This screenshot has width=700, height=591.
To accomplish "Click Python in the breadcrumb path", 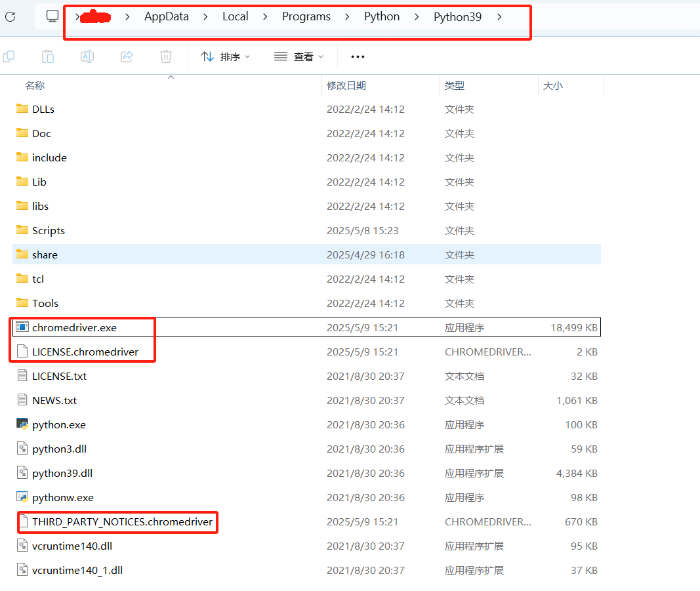I will point(382,16).
